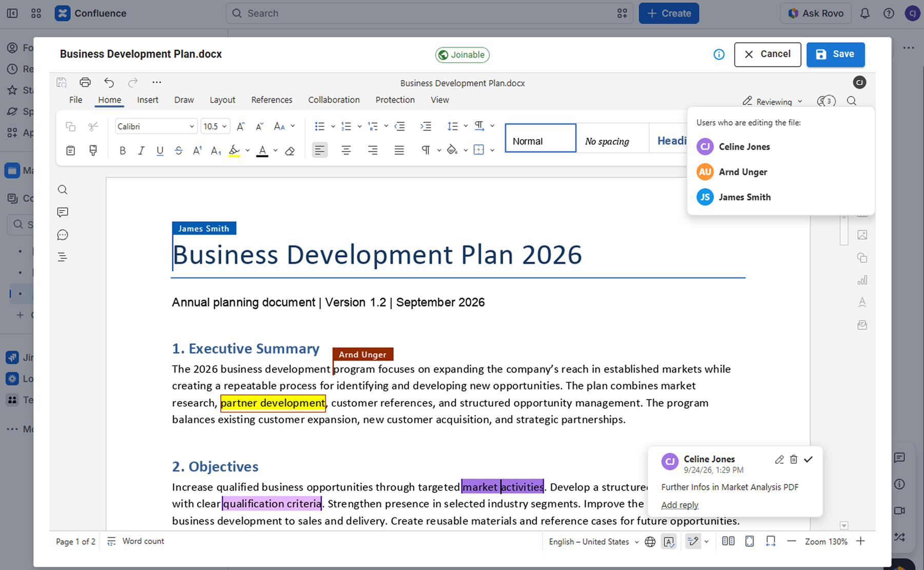Click the Paste clipboard icon
Screen dimensions: 924x570
71,150
